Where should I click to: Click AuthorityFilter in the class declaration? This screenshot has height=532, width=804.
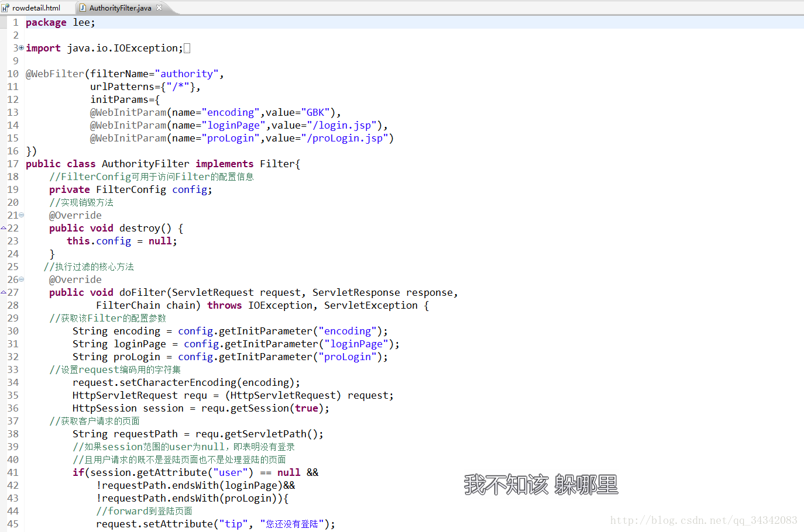(146, 164)
